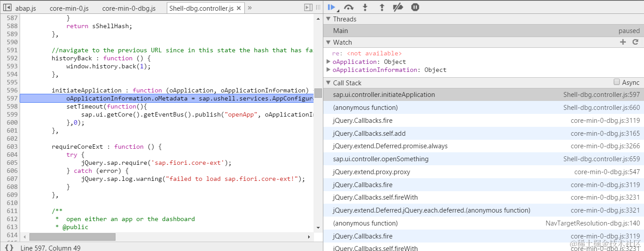Select the anonymous function frame at NavTargetResolution-dbg.js:140
This screenshot has width=644, height=251.
[483, 223]
